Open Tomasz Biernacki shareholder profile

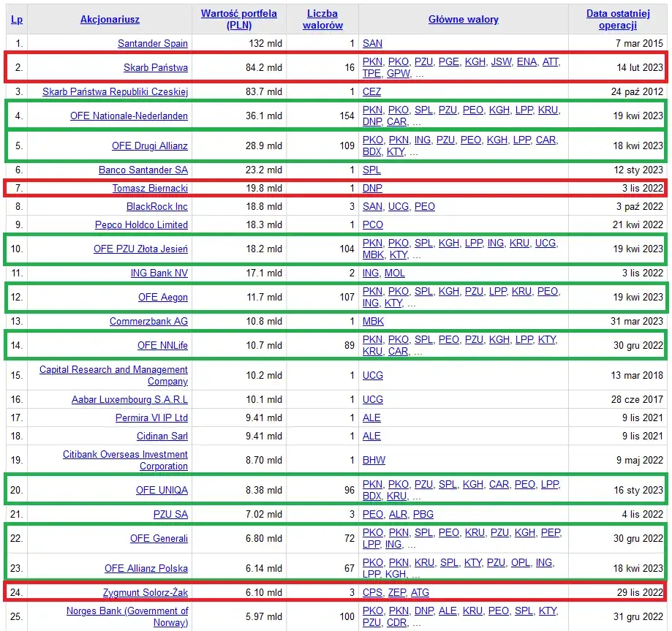pyautogui.click(x=150, y=189)
